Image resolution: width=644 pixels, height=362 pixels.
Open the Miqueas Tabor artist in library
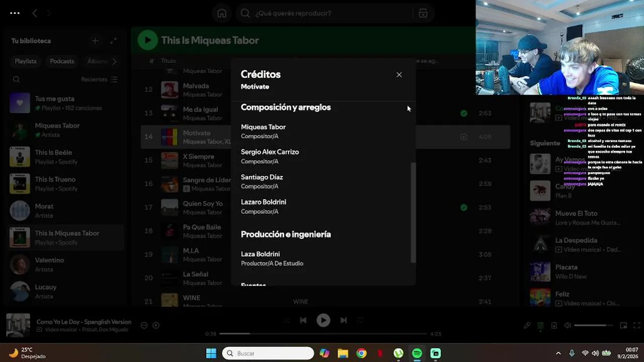coord(66,130)
